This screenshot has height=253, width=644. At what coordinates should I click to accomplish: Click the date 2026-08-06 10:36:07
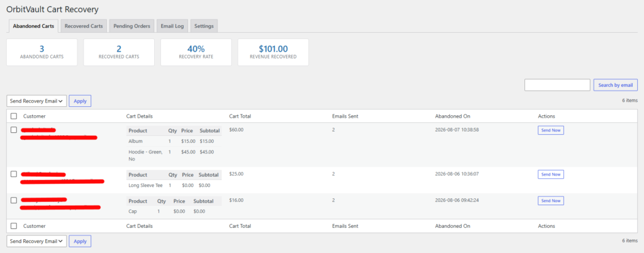coord(457,174)
